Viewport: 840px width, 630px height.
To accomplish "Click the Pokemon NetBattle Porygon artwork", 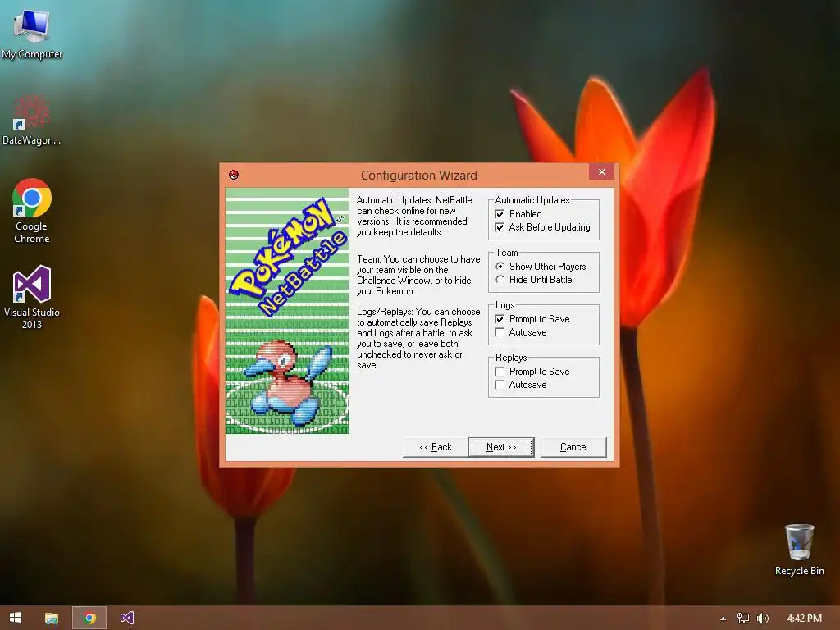I will click(x=287, y=311).
